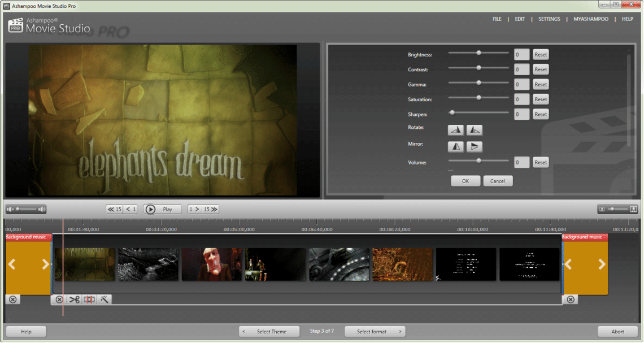The width and height of the screenshot is (644, 343).
Task: Reset the Brightness value
Action: [x=541, y=55]
